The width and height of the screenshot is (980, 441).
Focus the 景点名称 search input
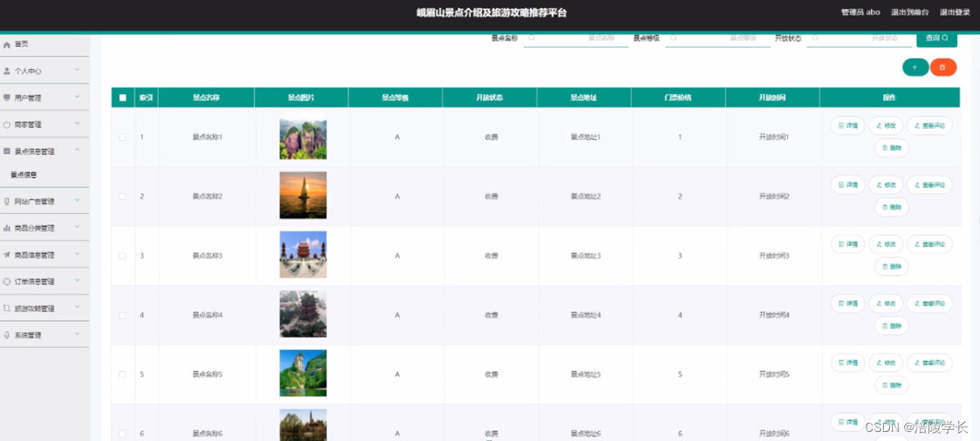576,38
